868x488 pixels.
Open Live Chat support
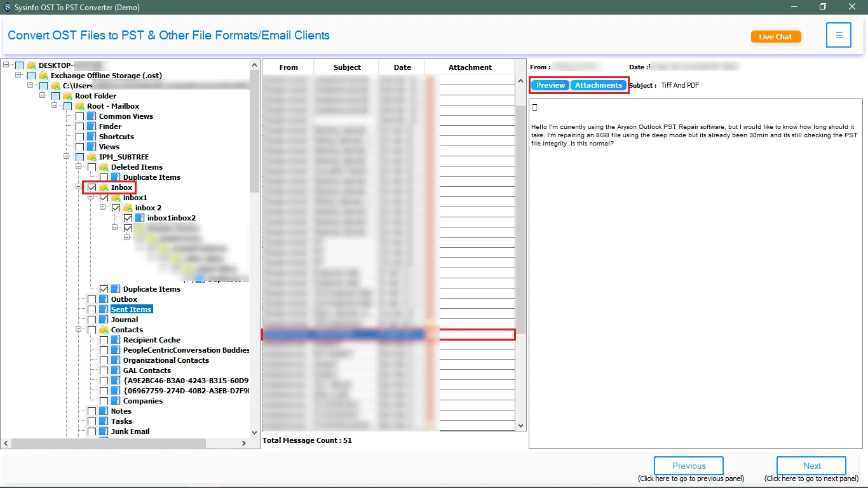pos(776,37)
